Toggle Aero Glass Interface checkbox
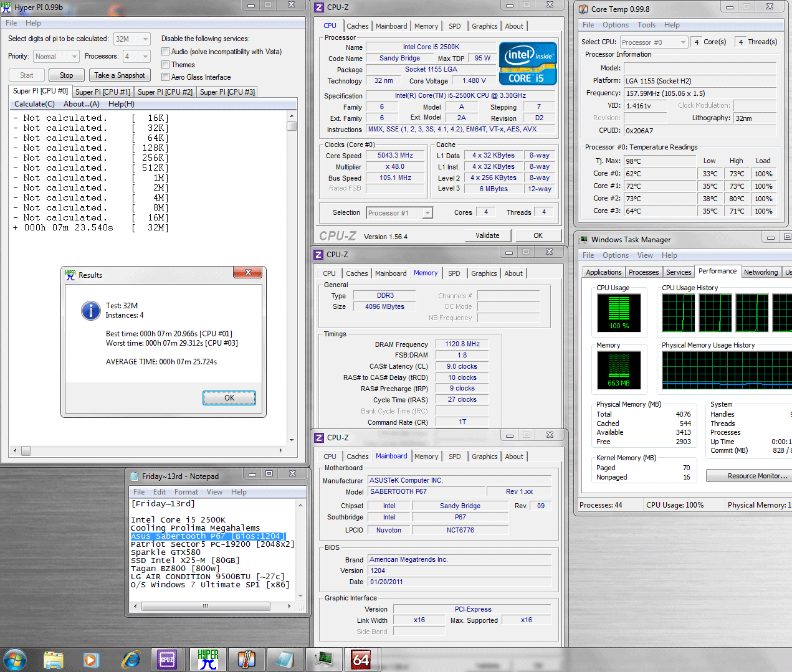This screenshot has width=792, height=672. pos(165,77)
